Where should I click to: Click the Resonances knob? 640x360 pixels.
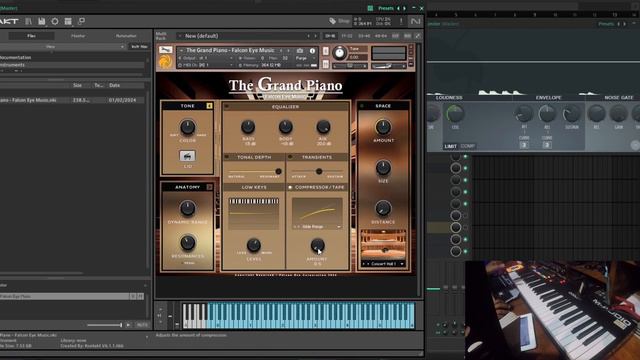click(187, 243)
